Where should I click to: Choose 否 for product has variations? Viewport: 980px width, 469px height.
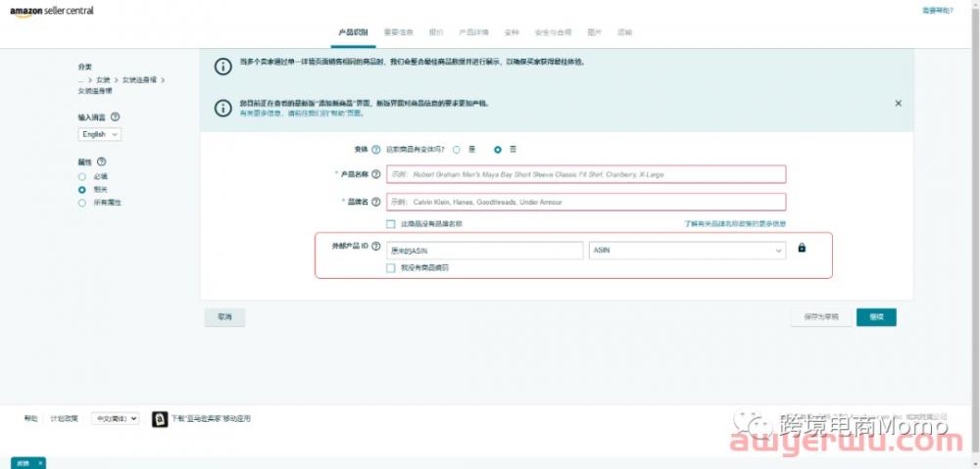498,150
